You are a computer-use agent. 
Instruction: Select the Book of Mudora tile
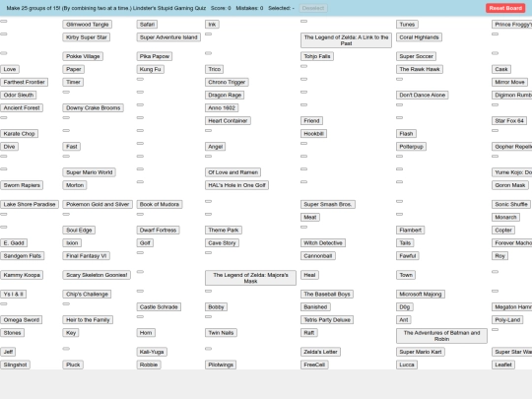pos(160,204)
